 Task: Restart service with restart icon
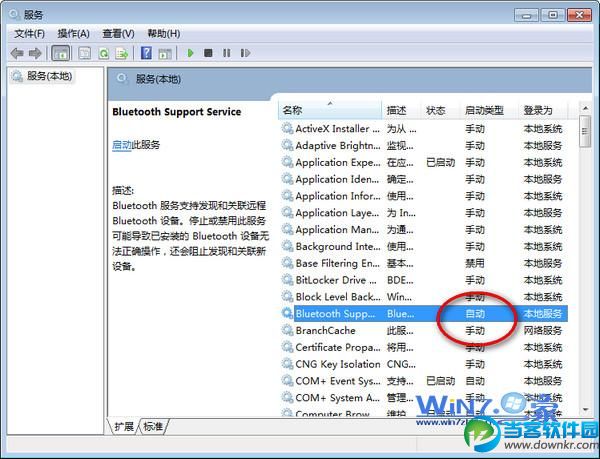[x=245, y=53]
